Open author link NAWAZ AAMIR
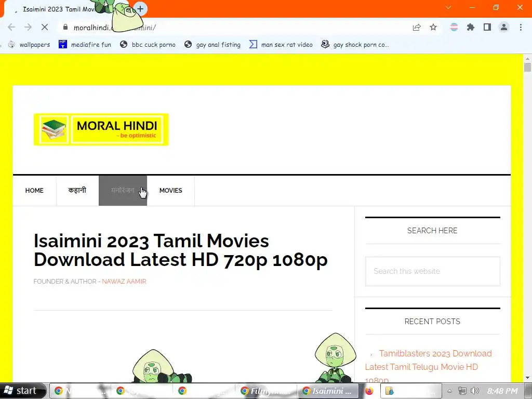The width and height of the screenshot is (532, 399). tap(124, 282)
